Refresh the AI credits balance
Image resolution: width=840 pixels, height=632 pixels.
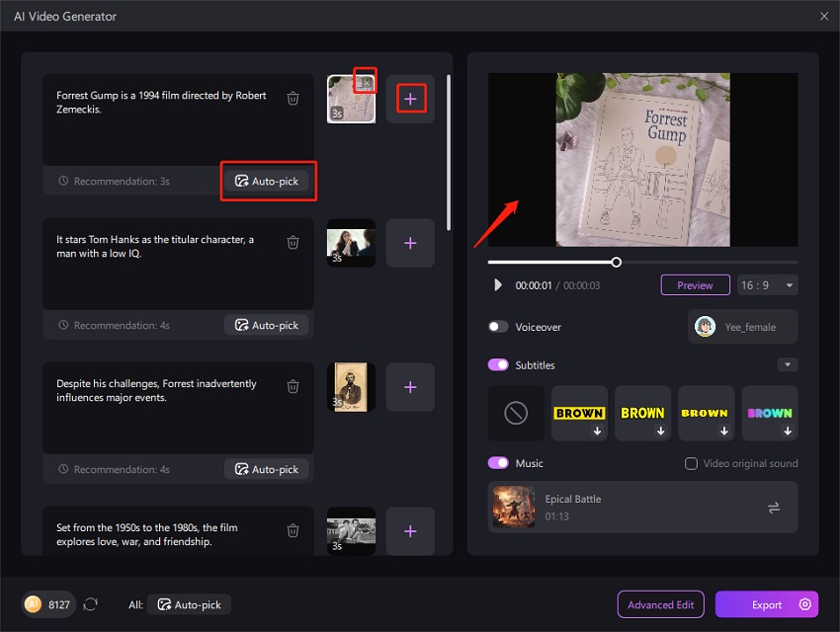pyautogui.click(x=91, y=604)
